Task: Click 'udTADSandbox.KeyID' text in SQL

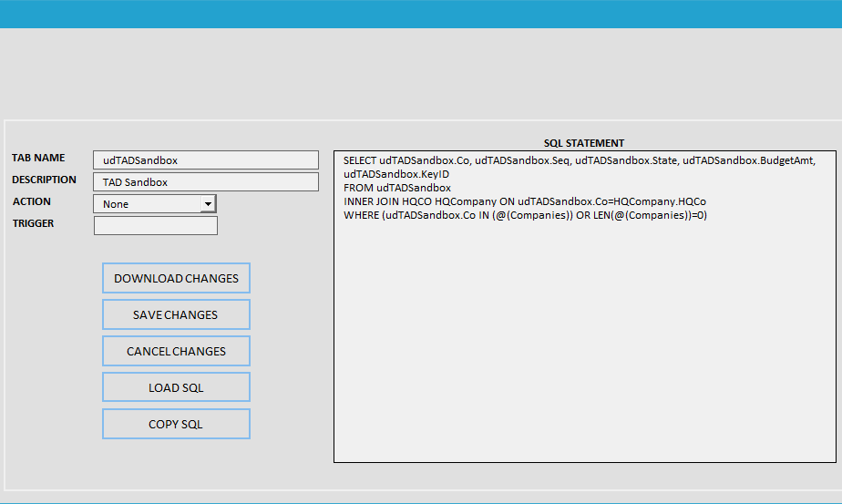Action: (396, 174)
